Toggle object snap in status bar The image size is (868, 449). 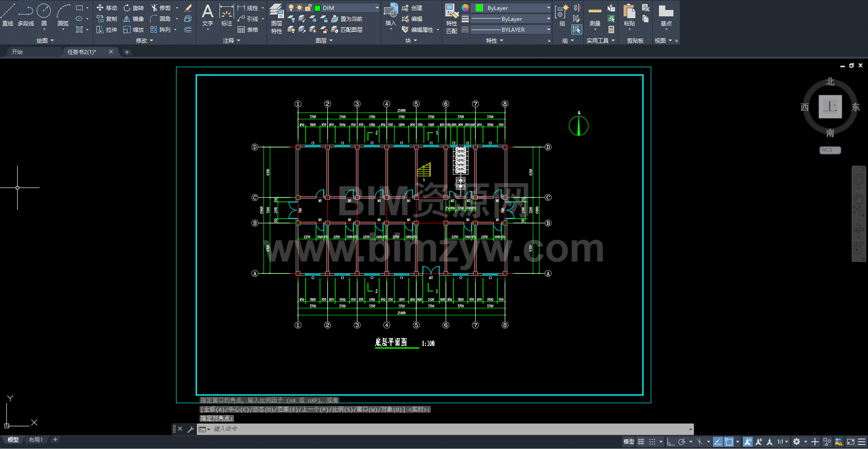coord(729,441)
